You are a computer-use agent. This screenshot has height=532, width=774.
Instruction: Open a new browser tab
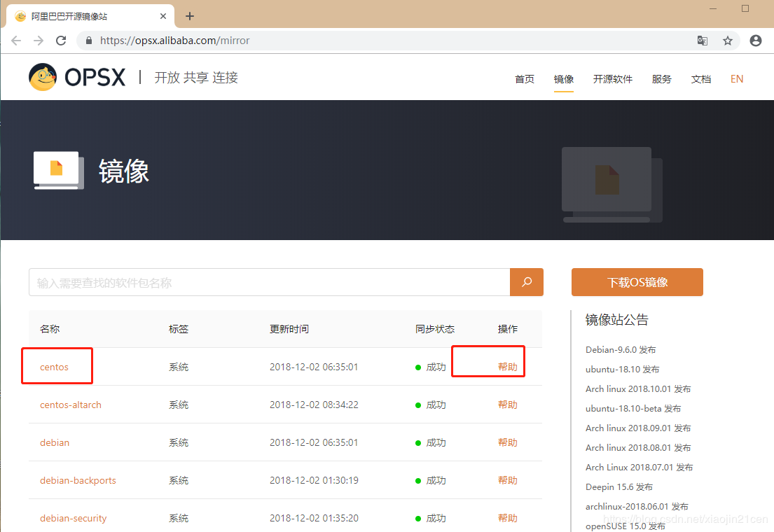190,16
